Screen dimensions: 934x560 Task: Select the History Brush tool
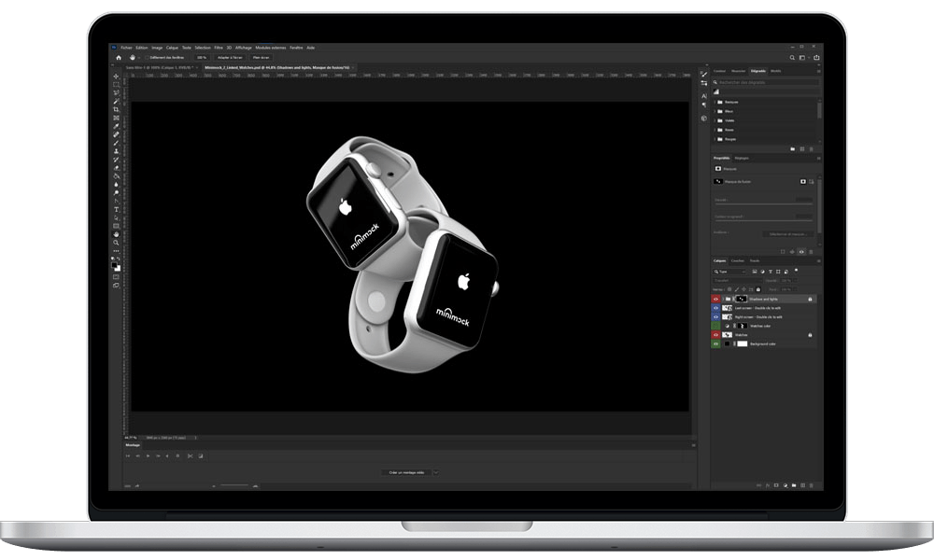point(116,160)
